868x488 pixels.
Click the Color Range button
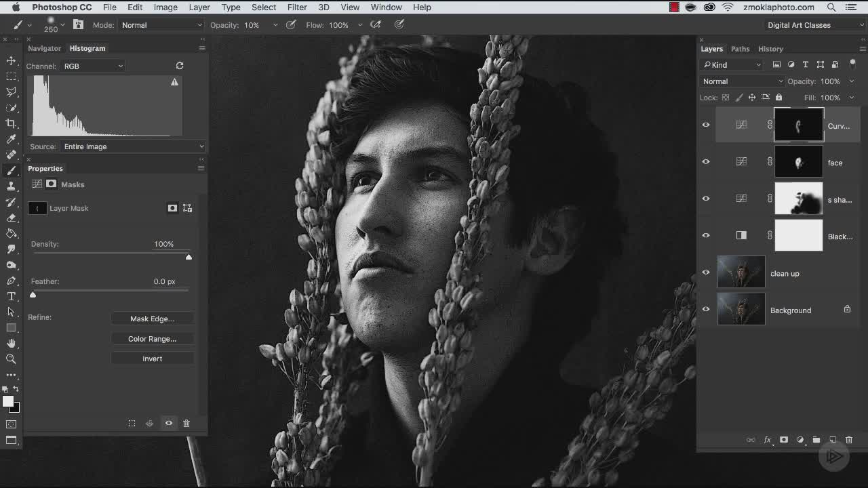pyautogui.click(x=152, y=339)
